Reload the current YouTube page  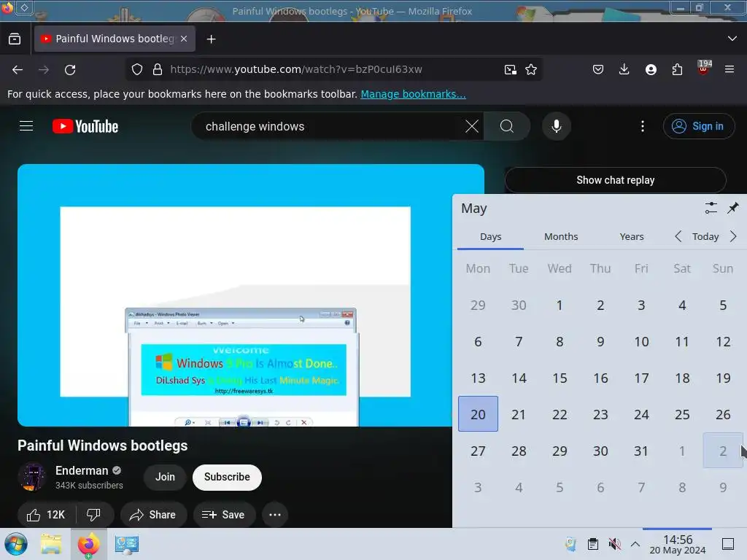click(70, 70)
